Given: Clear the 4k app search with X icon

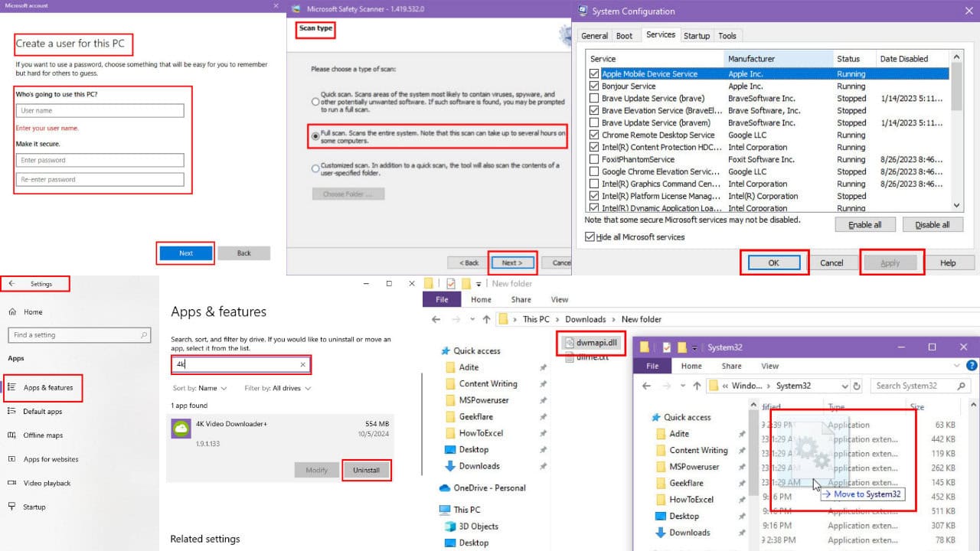Looking at the screenshot, I should 303,365.
